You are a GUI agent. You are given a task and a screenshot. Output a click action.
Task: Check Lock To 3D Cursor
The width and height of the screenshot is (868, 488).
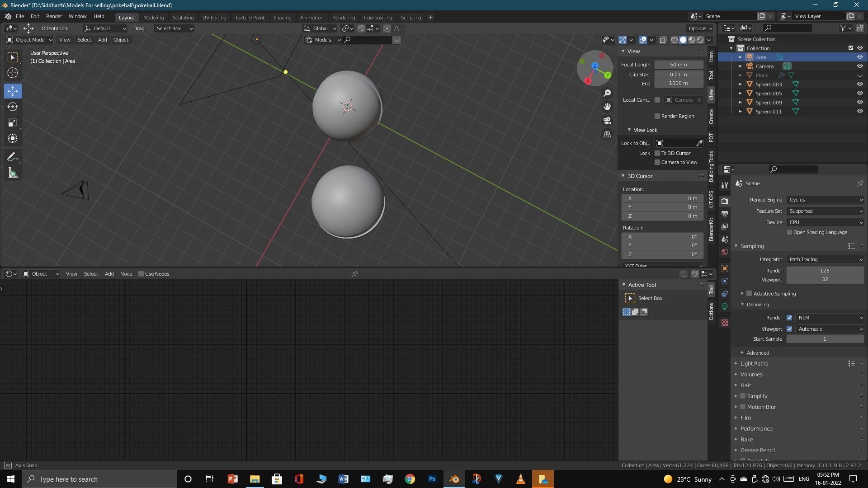(657, 153)
